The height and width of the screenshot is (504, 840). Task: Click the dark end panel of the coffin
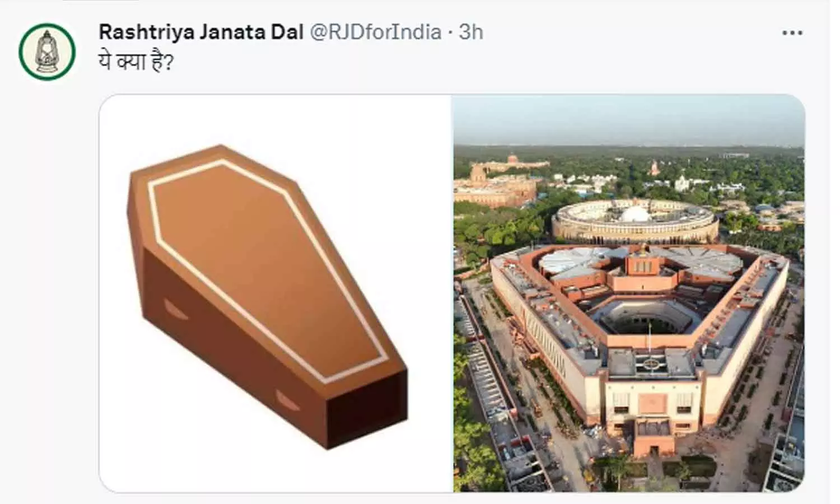tap(367, 408)
